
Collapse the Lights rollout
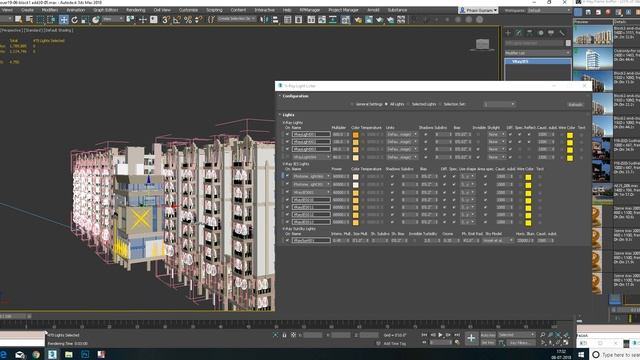point(287,115)
